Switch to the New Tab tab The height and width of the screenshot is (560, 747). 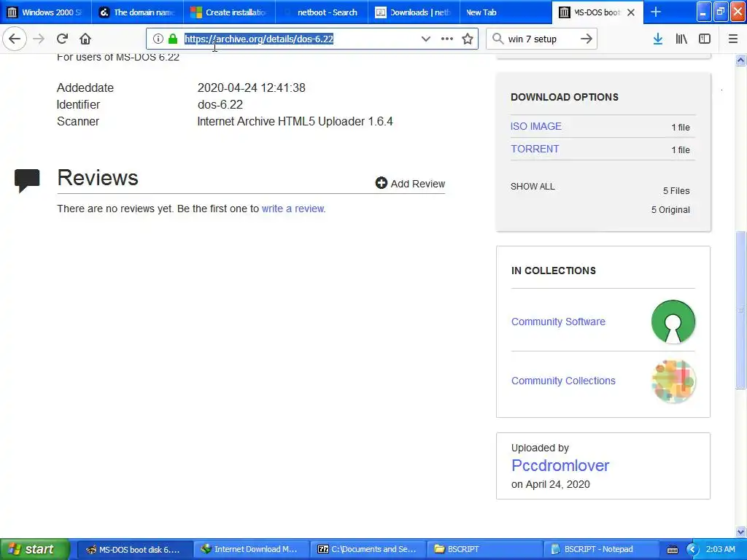506,12
